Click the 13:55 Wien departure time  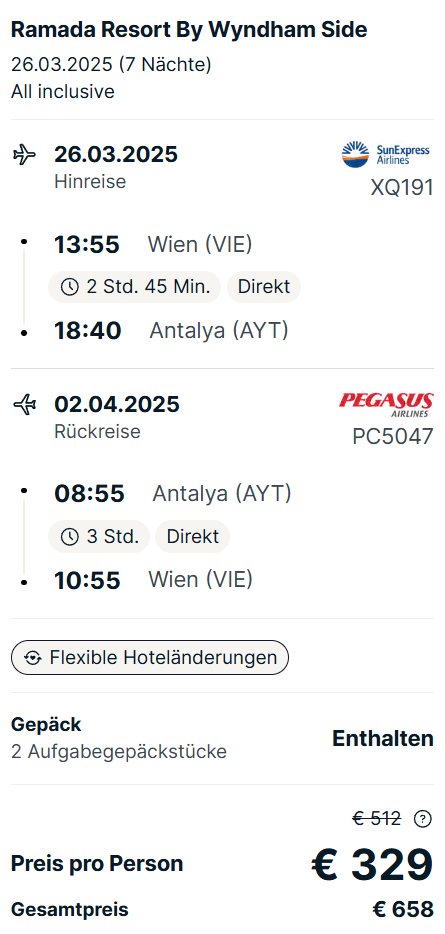[87, 245]
